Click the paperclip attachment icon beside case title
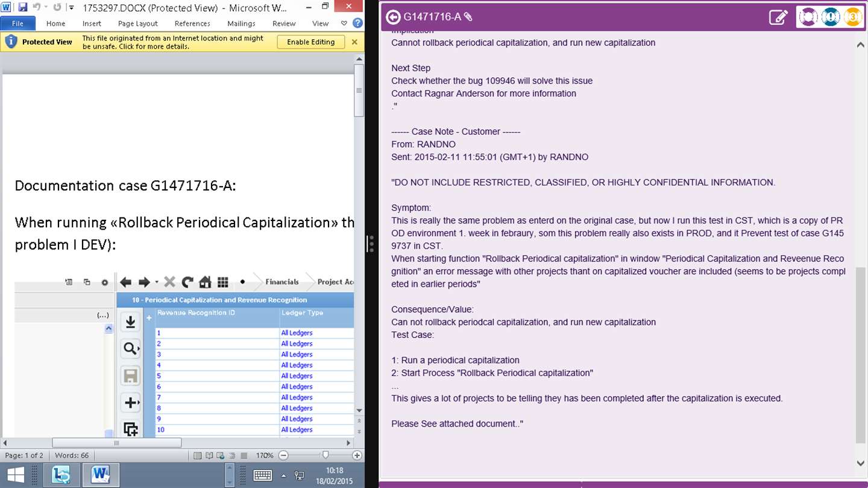Viewport: 868px width, 488px height. (x=468, y=17)
